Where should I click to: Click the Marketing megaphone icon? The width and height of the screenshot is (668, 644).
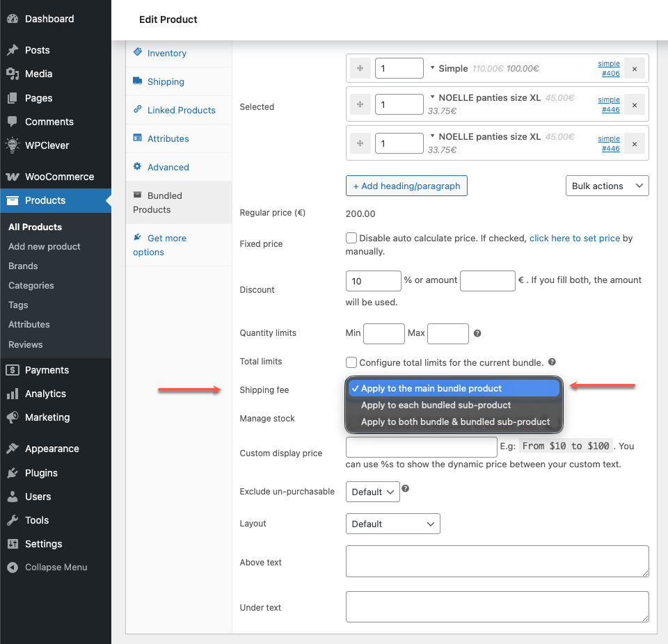13,417
